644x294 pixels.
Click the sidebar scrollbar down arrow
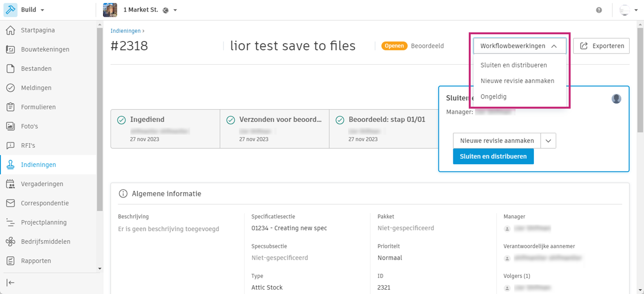coord(100,268)
